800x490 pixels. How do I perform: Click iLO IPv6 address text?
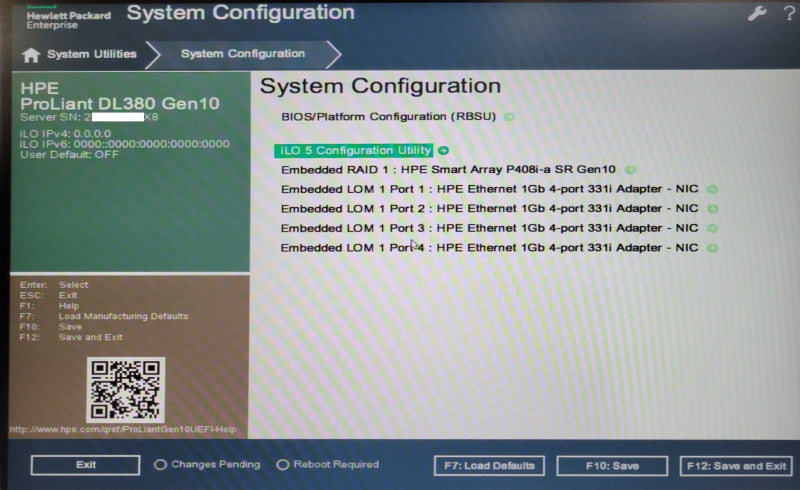pos(125,144)
